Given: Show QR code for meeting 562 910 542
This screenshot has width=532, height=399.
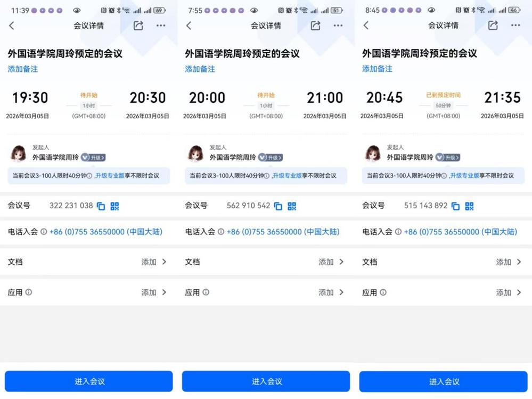Looking at the screenshot, I should coord(292,206).
